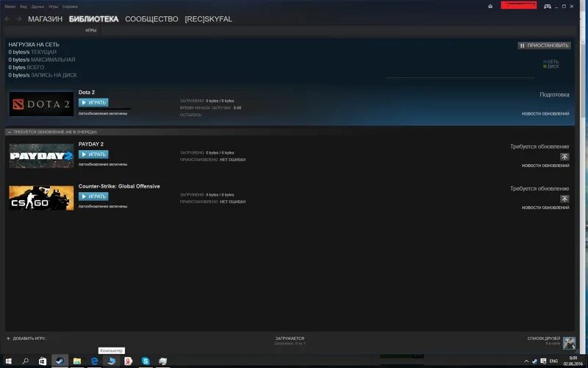Click the PAYDAY 2 title text
Image resolution: width=588 pixels, height=368 pixels.
[x=90, y=144]
